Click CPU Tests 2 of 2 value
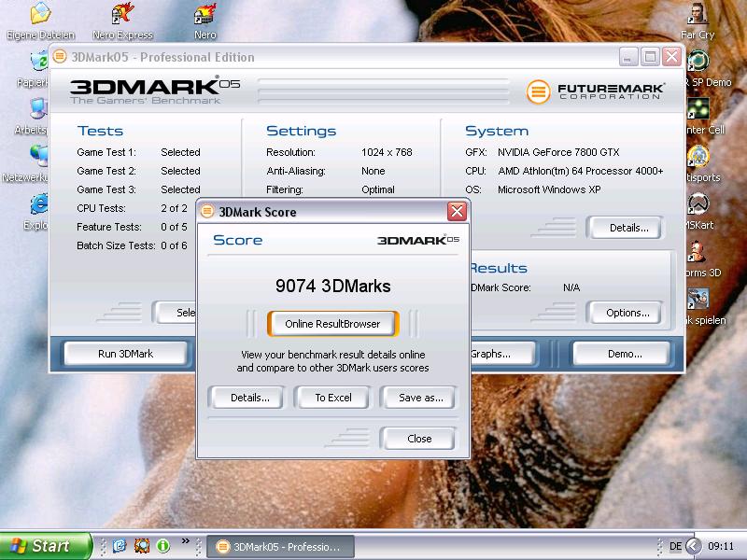The height and width of the screenshot is (560, 747). coord(174,208)
